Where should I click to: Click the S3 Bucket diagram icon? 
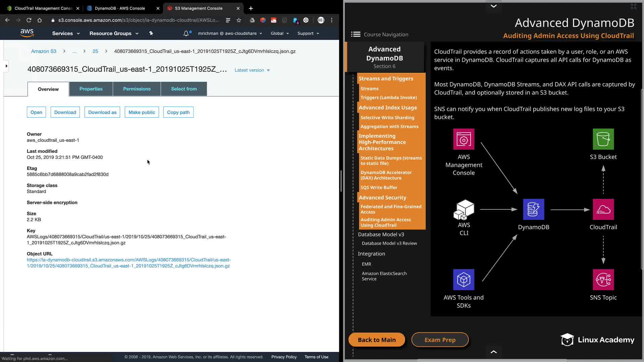tap(603, 139)
